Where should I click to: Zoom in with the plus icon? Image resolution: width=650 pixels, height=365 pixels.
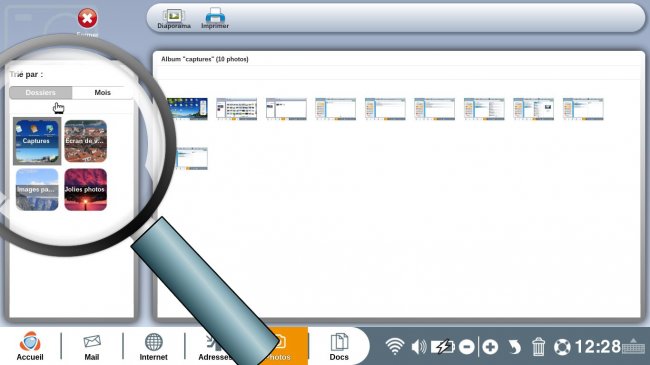tap(490, 347)
